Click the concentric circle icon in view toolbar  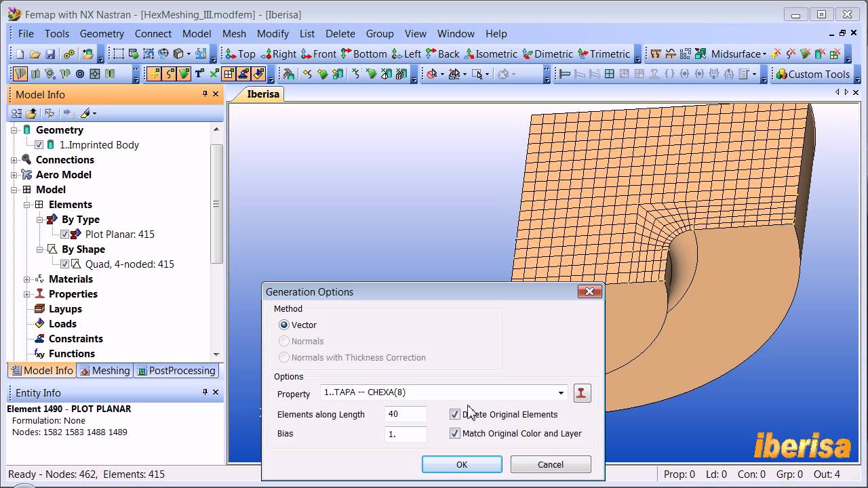[x=80, y=75]
